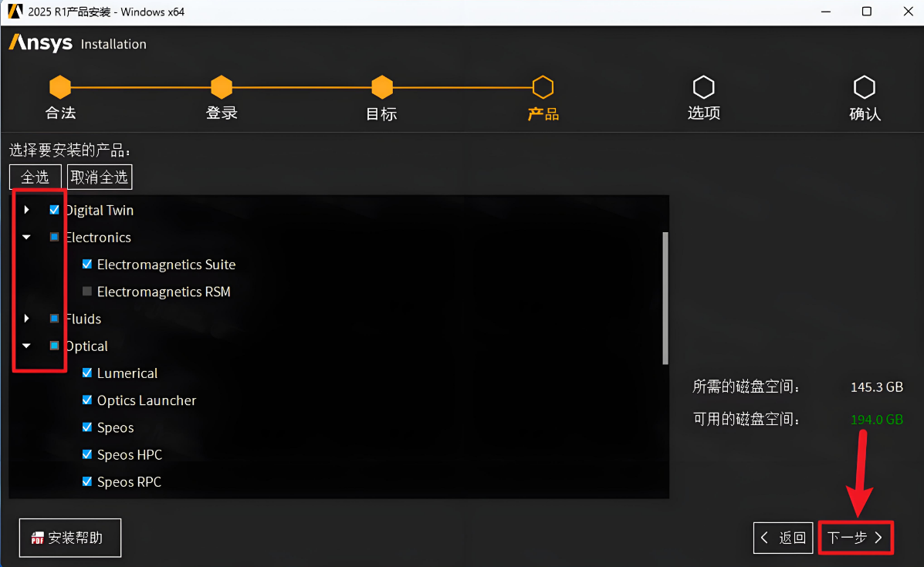Click the 选择要安装的产品 heading

click(69, 150)
